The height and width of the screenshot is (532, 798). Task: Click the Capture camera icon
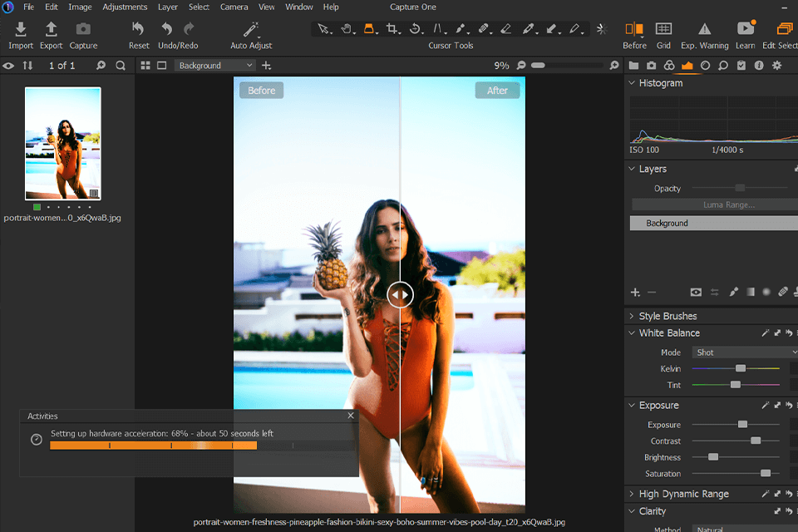coord(83,29)
